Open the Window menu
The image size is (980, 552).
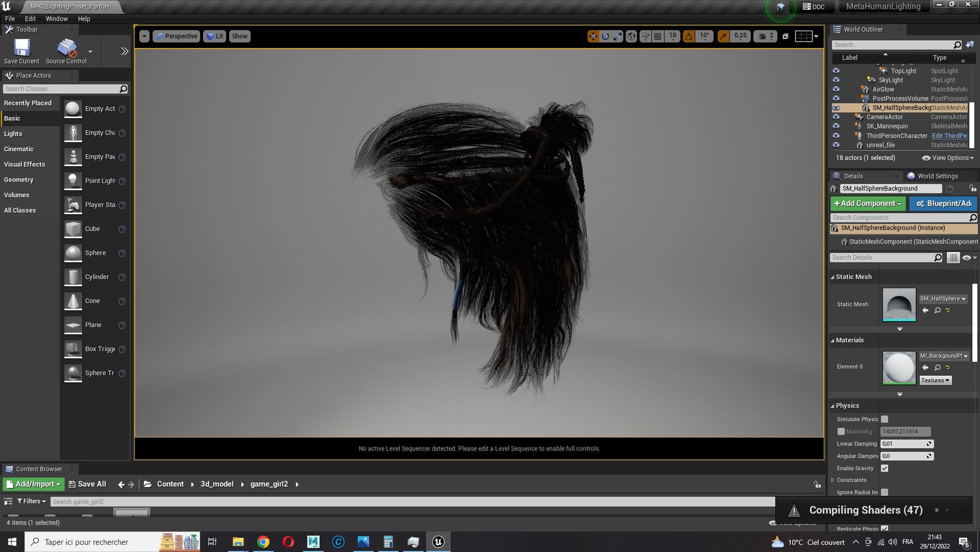57,19
